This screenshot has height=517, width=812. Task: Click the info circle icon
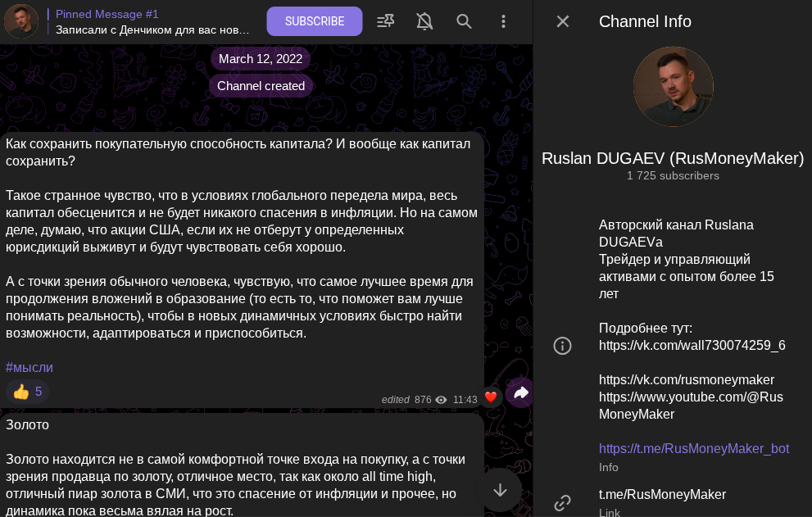tap(562, 346)
